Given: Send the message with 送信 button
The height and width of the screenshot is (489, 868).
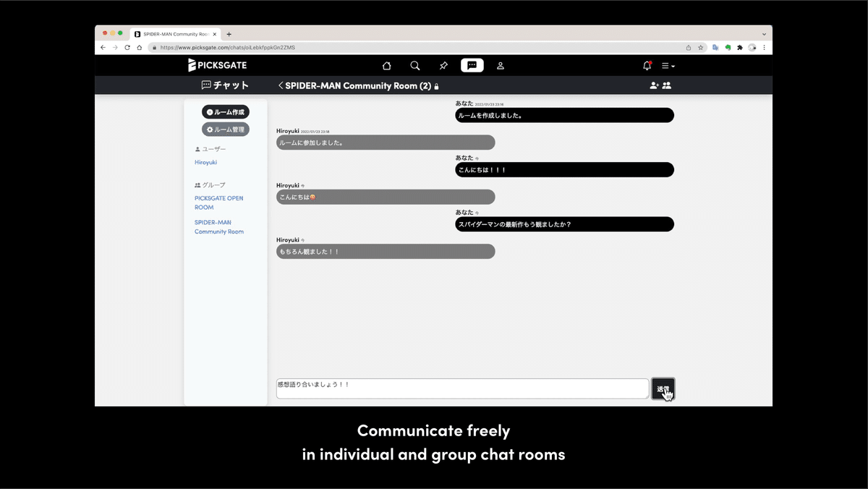Looking at the screenshot, I should [x=663, y=389].
